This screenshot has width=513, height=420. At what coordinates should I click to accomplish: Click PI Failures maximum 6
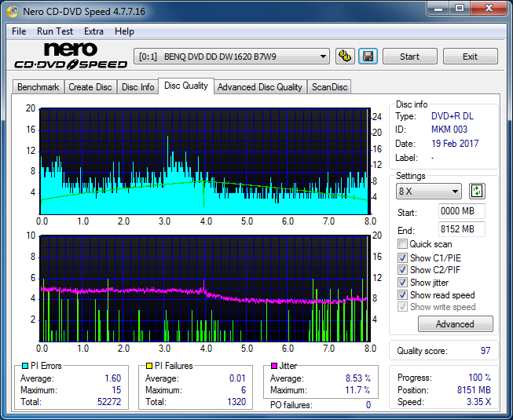[x=244, y=390]
